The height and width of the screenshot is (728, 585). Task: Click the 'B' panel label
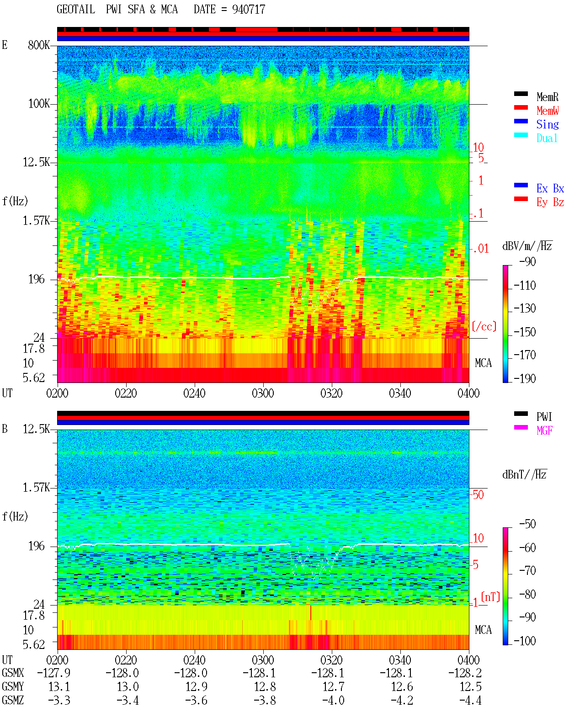(x=5, y=429)
